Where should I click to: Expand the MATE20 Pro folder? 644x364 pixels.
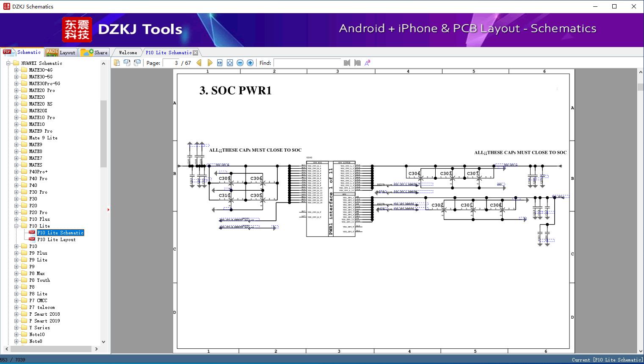(16, 90)
